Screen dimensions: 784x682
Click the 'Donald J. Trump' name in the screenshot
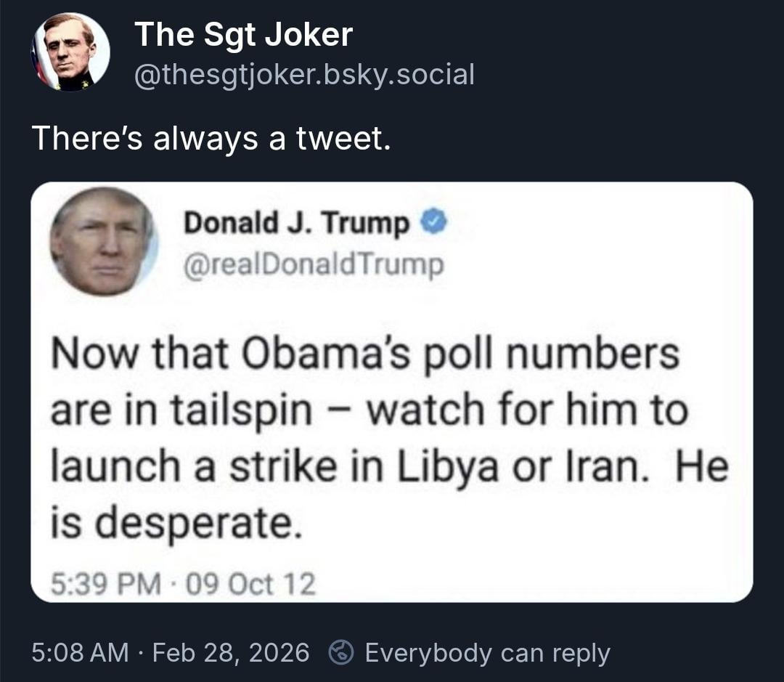point(297,223)
